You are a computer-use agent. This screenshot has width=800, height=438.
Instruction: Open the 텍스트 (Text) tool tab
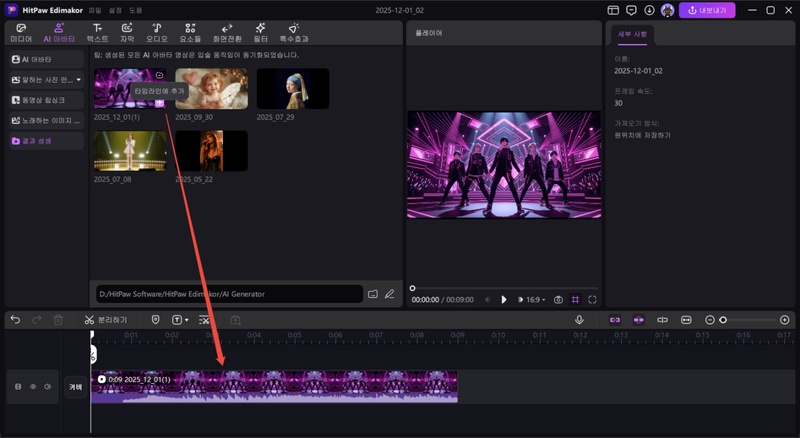(x=97, y=32)
